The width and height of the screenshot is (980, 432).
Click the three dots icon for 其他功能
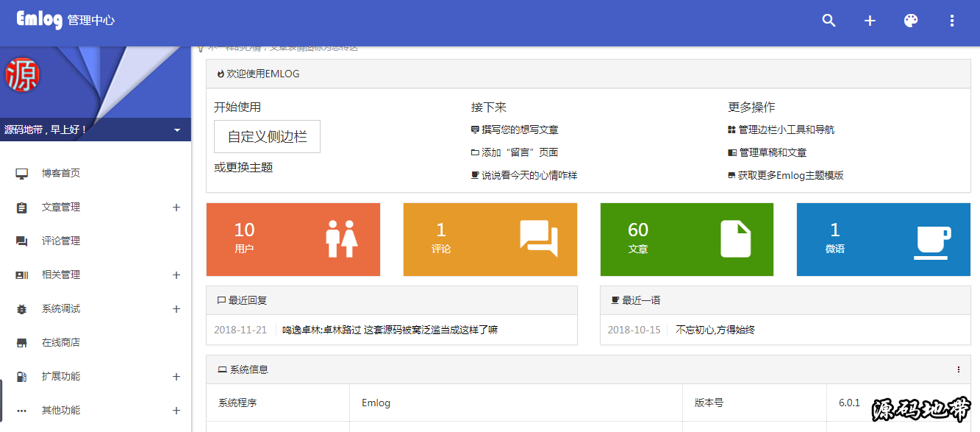22,411
